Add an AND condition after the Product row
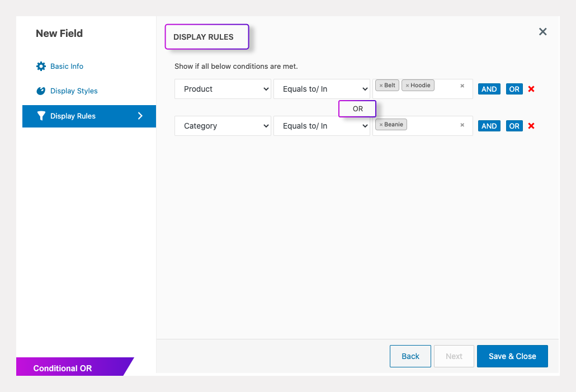The width and height of the screenshot is (576, 392). click(x=489, y=89)
